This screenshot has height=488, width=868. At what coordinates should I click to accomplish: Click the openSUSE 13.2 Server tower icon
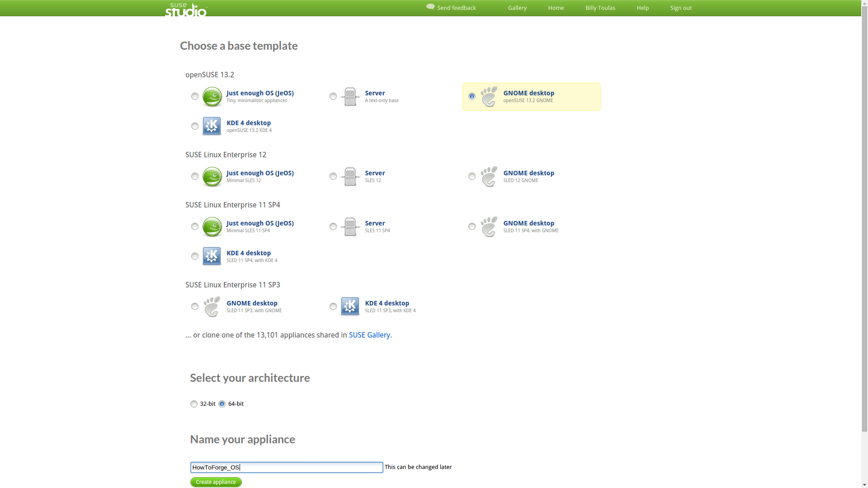(x=350, y=97)
